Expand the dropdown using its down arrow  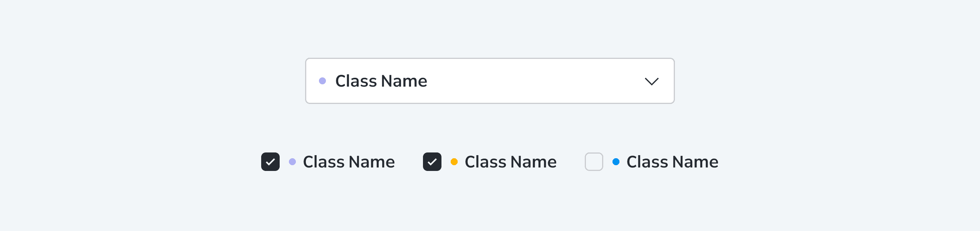[x=652, y=81]
